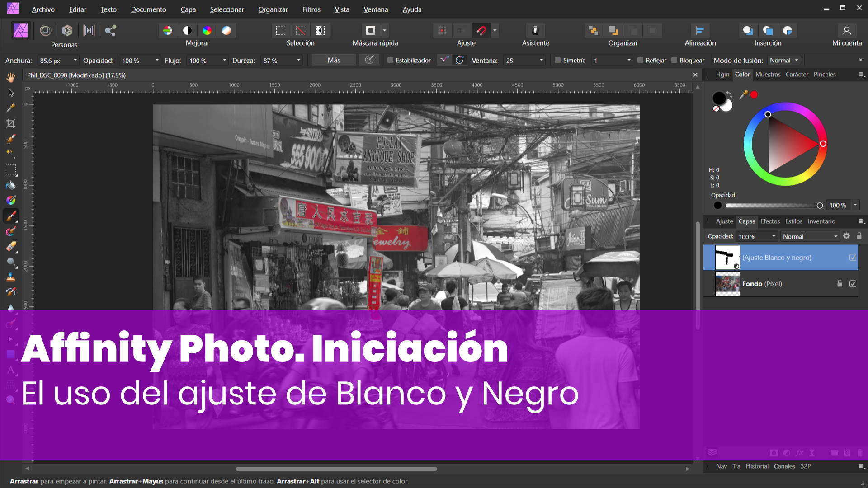Viewport: 868px width, 488px height.
Task: Toggle the Bloquear checkbox
Action: coord(674,60)
